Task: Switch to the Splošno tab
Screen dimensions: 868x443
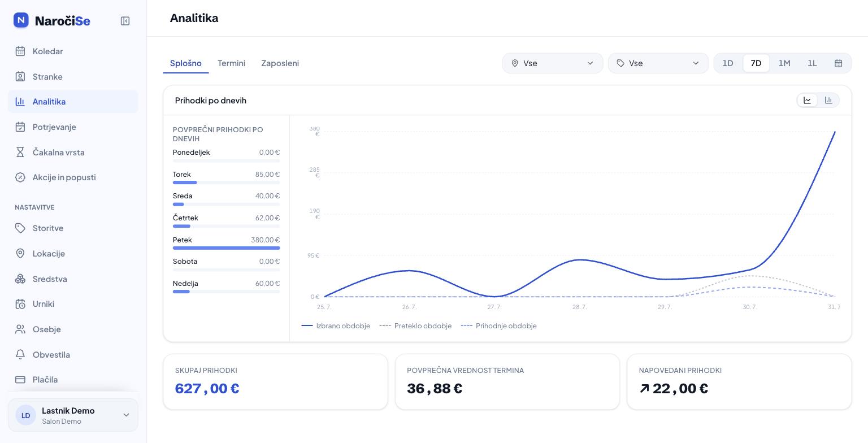Action: click(x=186, y=63)
